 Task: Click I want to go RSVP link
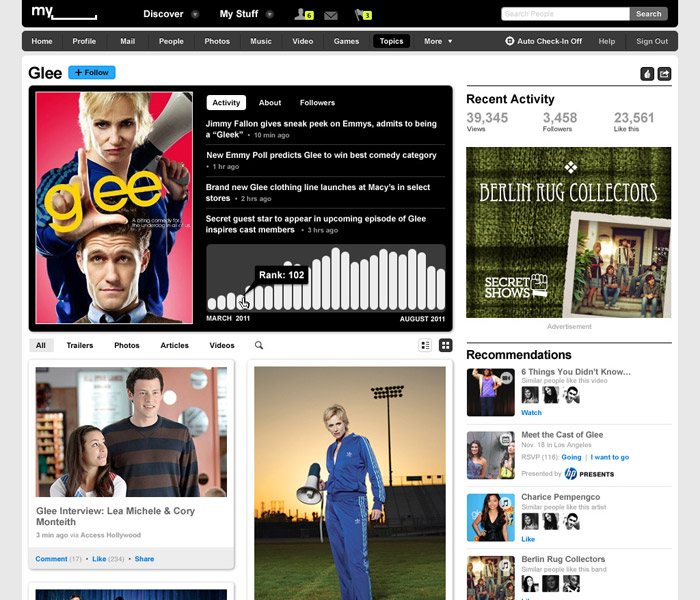click(609, 457)
